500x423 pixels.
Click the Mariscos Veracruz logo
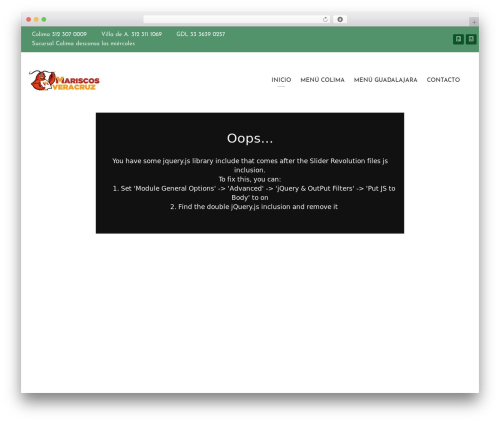64,80
